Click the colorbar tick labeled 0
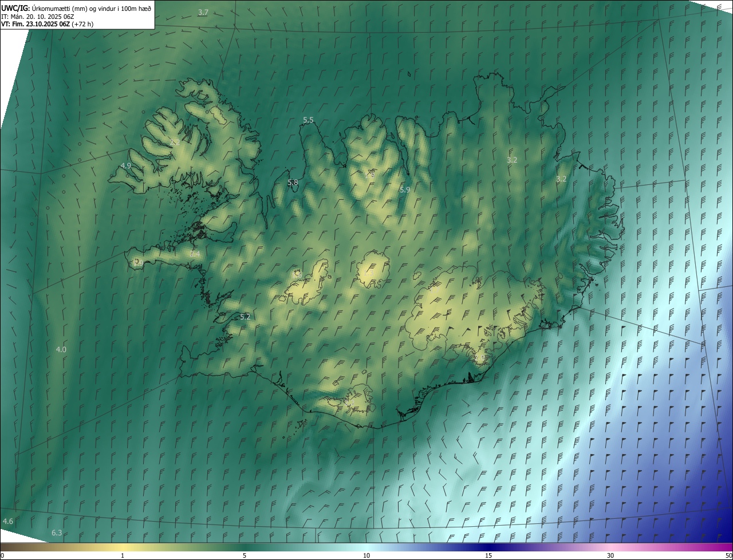 pyautogui.click(x=2, y=555)
